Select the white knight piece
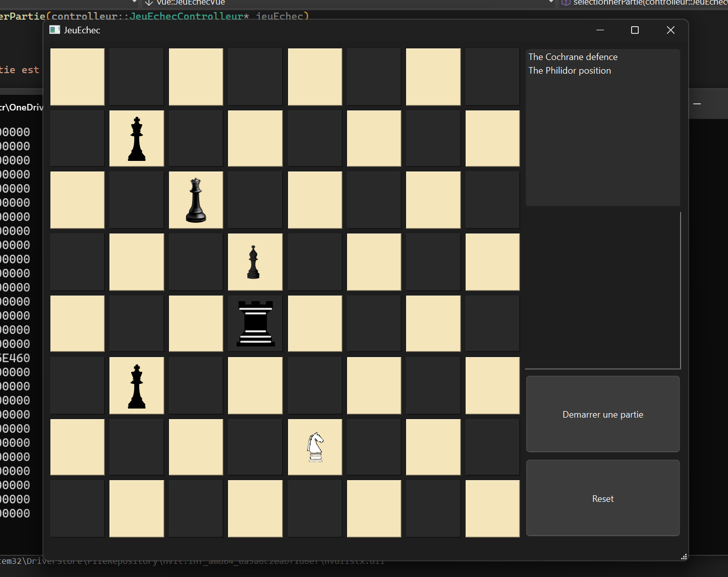Viewport: 728px width, 577px height. coord(314,447)
